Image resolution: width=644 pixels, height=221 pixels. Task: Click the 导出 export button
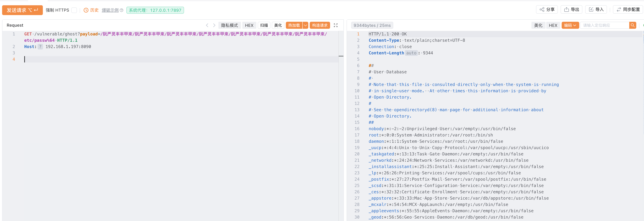pos(571,9)
